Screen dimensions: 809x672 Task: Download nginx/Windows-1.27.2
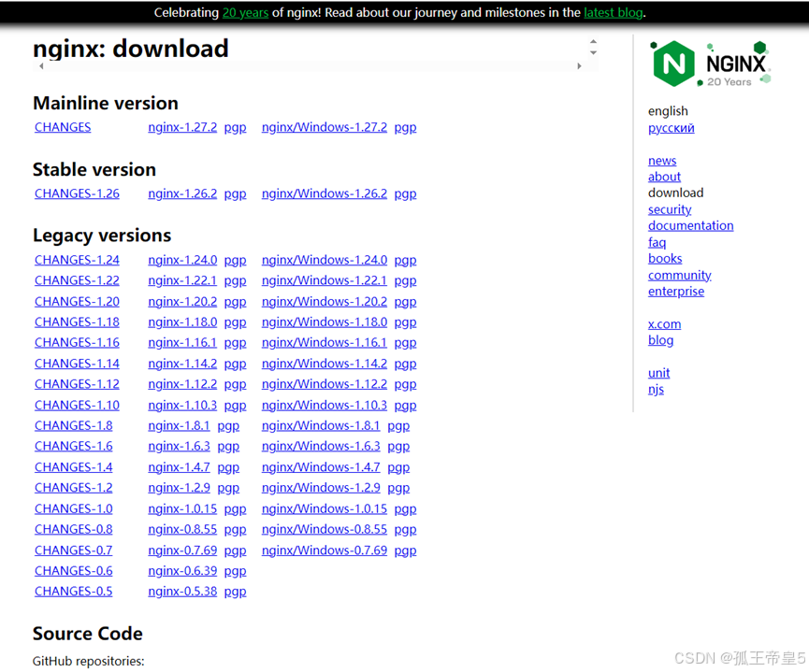(324, 127)
